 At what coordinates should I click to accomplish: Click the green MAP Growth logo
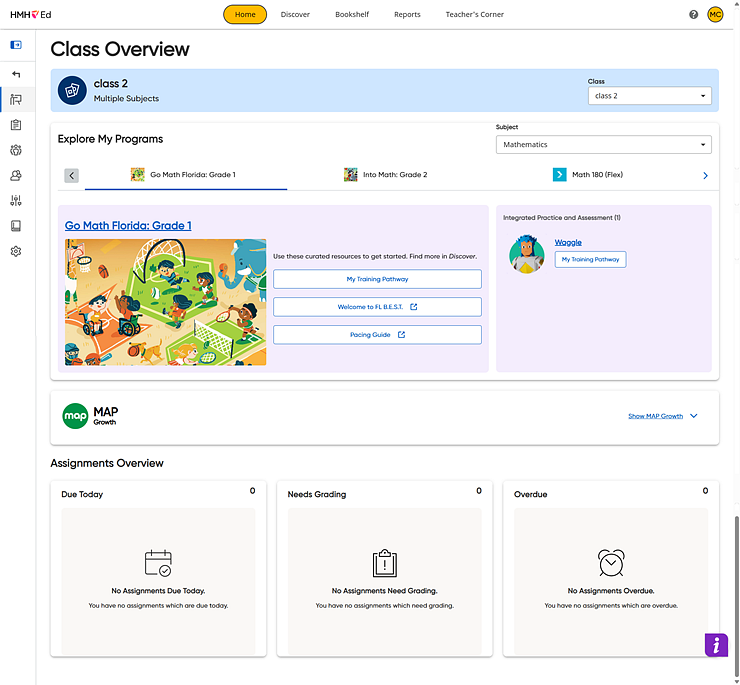(x=75, y=416)
